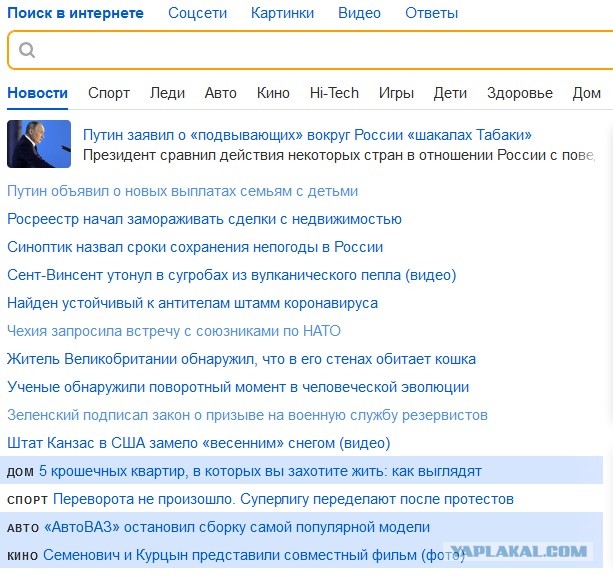Screen dimensions: 613x581
Task: Open the summary starting Президент сравнил действия
Action: pos(339,155)
